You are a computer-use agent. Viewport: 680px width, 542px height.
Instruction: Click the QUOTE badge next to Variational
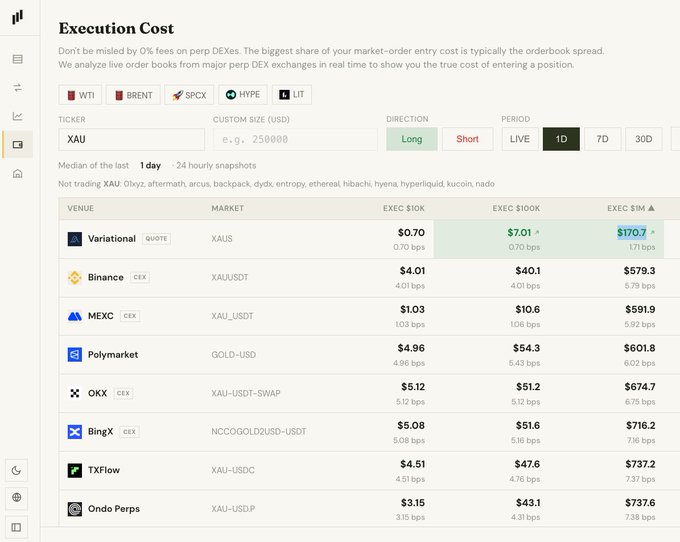pyautogui.click(x=157, y=238)
